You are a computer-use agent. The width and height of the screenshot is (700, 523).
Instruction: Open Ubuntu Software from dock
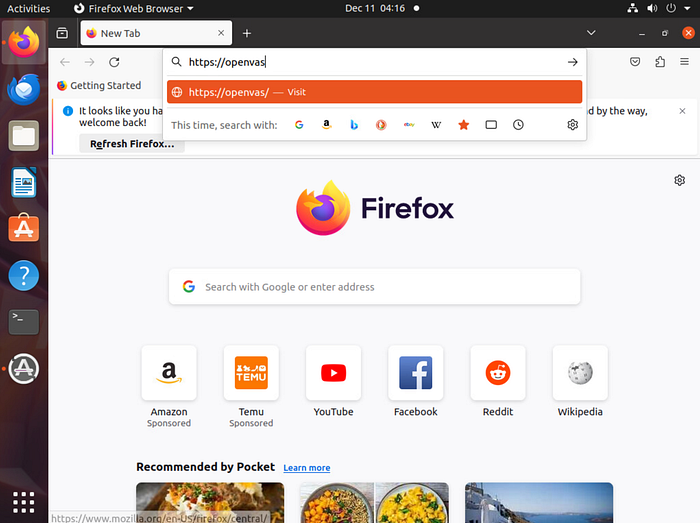24,228
